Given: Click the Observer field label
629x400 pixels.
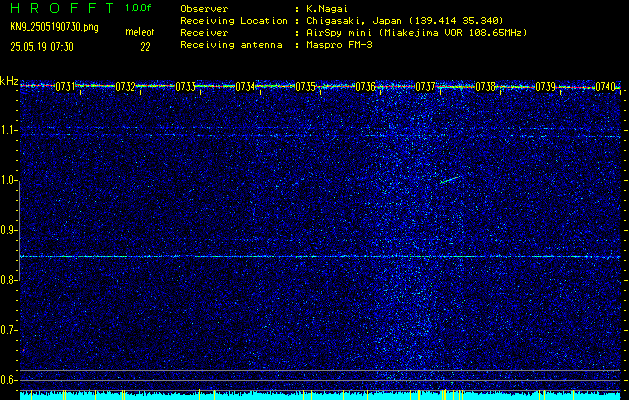Looking at the screenshot, I should (204, 9).
